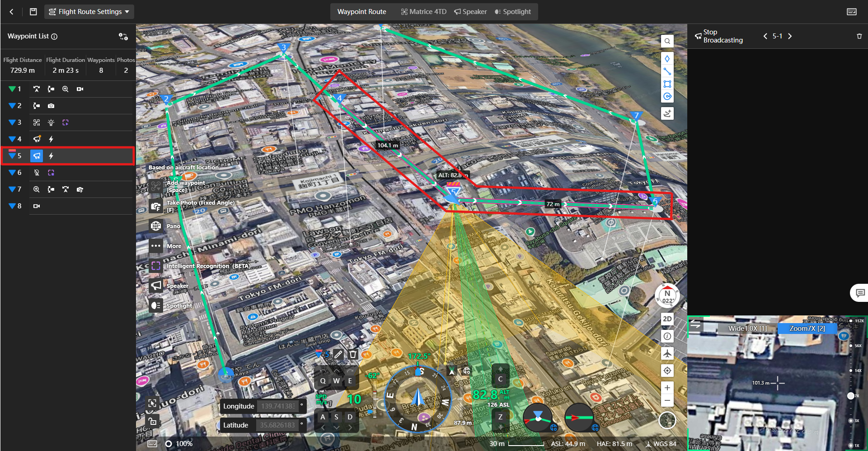Click Take Photo (Fixed Angle) button
Viewport: 868px width, 451px height.
(156, 207)
